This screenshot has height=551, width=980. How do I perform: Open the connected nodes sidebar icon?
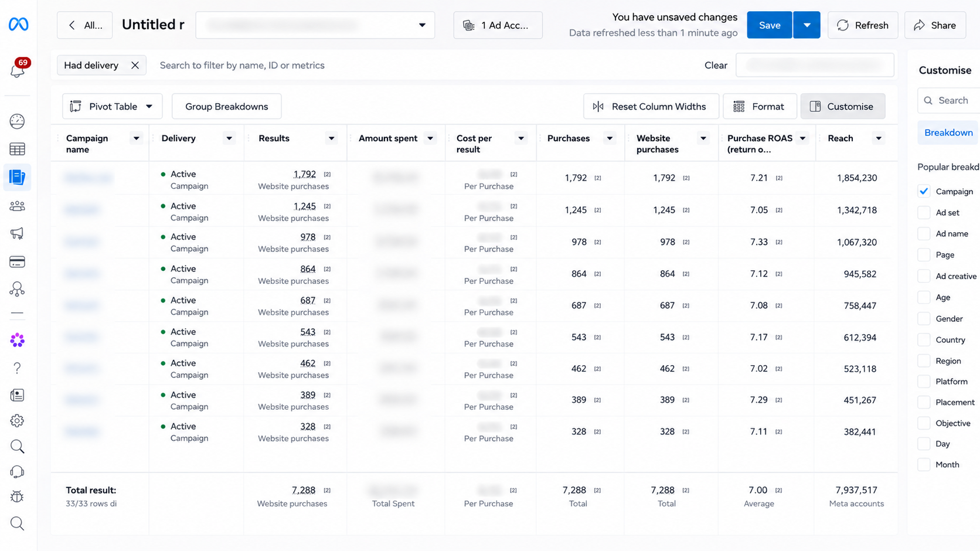17,289
